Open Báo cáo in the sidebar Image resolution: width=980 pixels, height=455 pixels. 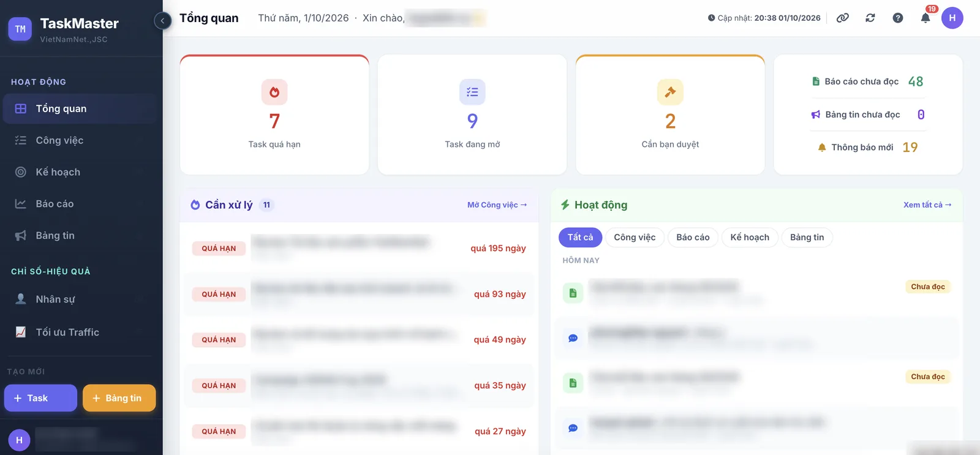click(x=81, y=204)
